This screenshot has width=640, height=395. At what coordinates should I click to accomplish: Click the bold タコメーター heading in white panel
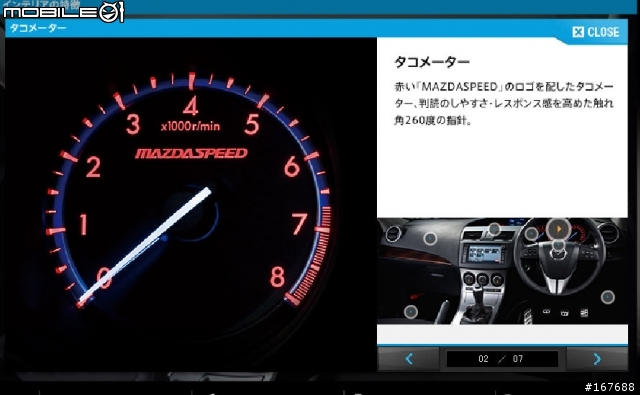432,62
